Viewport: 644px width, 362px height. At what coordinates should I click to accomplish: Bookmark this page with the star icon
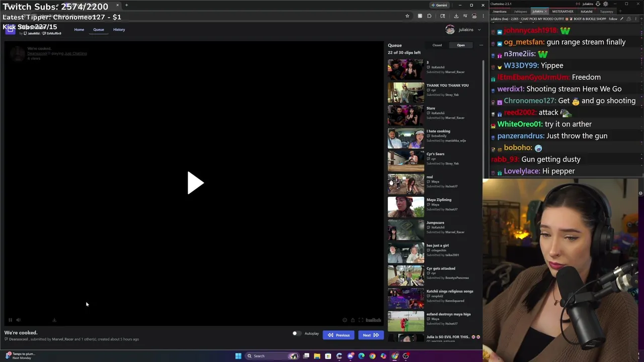click(407, 16)
